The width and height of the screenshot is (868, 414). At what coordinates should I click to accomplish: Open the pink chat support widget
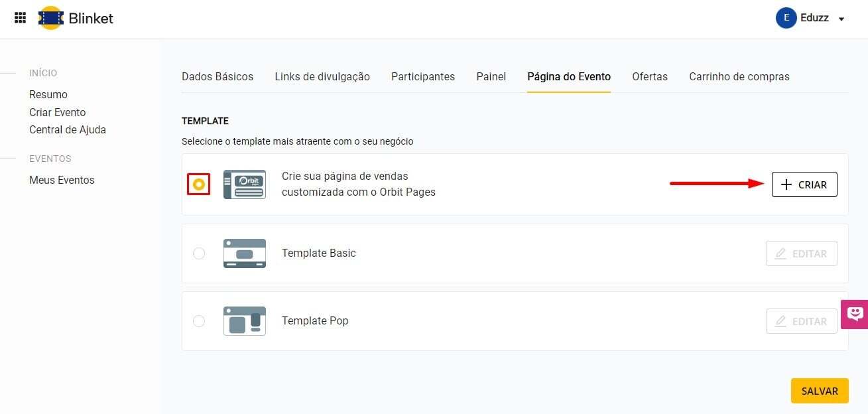[x=855, y=314]
